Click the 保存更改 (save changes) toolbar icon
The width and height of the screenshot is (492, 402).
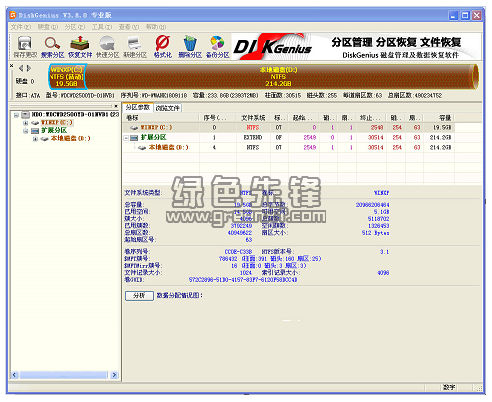[25, 43]
